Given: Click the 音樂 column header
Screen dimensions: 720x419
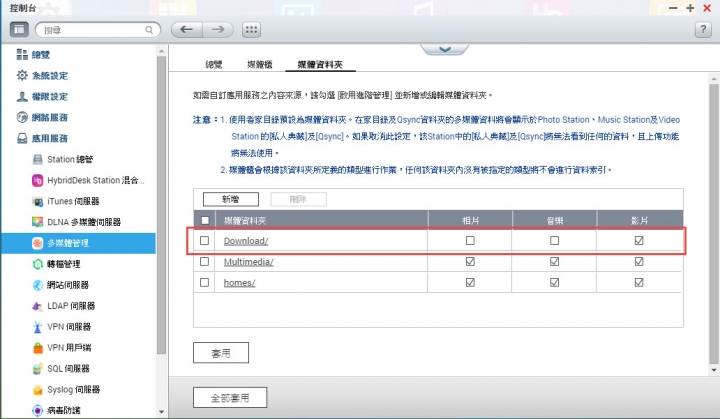Looking at the screenshot, I should 555,220.
